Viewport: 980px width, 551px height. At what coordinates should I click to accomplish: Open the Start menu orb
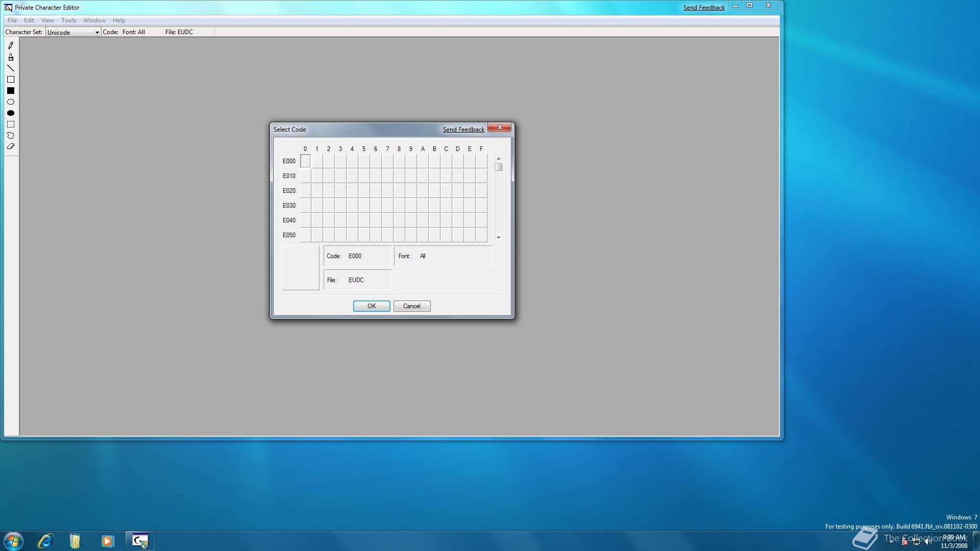click(x=14, y=541)
